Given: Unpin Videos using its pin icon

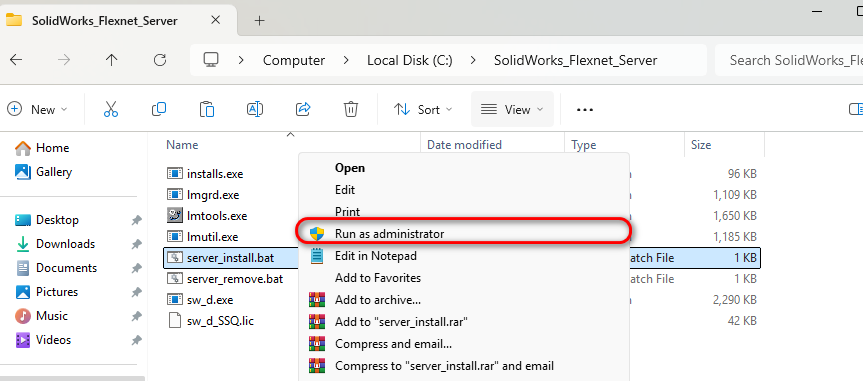Looking at the screenshot, I should pos(136,340).
